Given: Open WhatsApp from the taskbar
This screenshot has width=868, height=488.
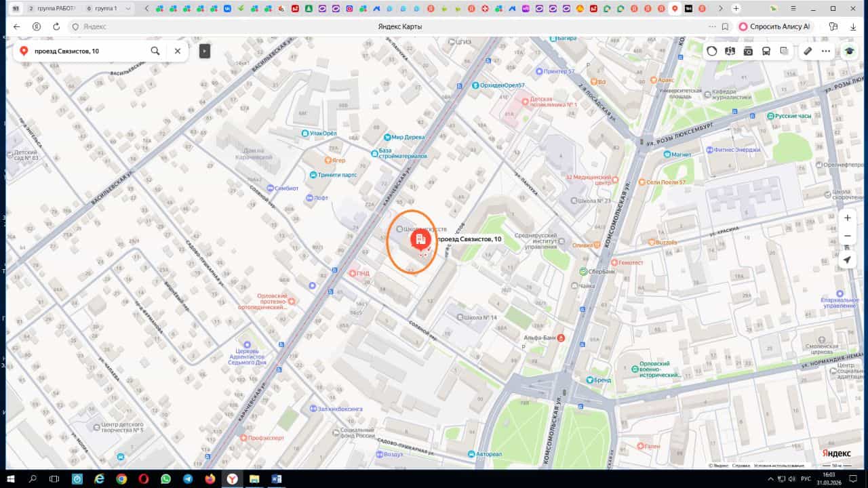Looking at the screenshot, I should (x=166, y=479).
